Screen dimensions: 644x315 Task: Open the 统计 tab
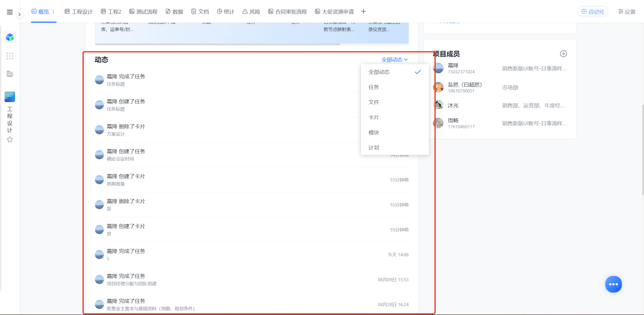pyautogui.click(x=226, y=12)
